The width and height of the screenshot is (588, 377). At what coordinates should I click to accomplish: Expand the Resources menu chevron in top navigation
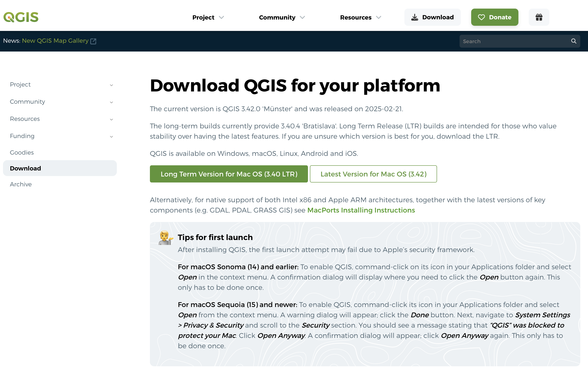(x=379, y=17)
